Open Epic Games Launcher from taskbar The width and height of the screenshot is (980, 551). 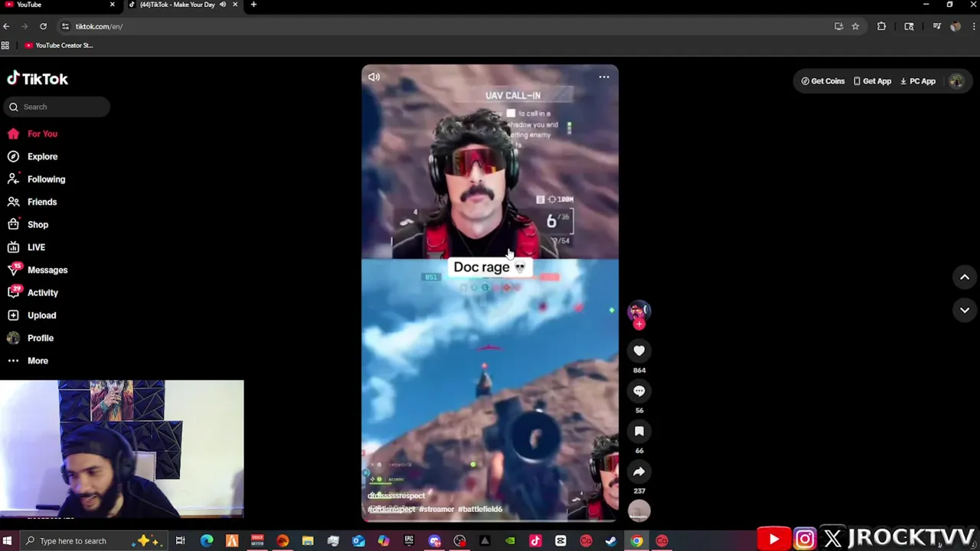click(x=409, y=541)
